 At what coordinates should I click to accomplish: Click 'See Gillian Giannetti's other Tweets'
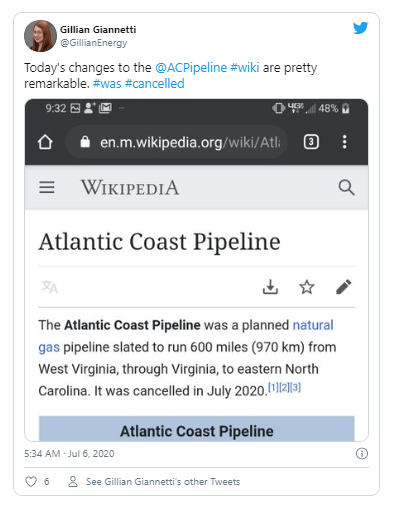coord(163,482)
